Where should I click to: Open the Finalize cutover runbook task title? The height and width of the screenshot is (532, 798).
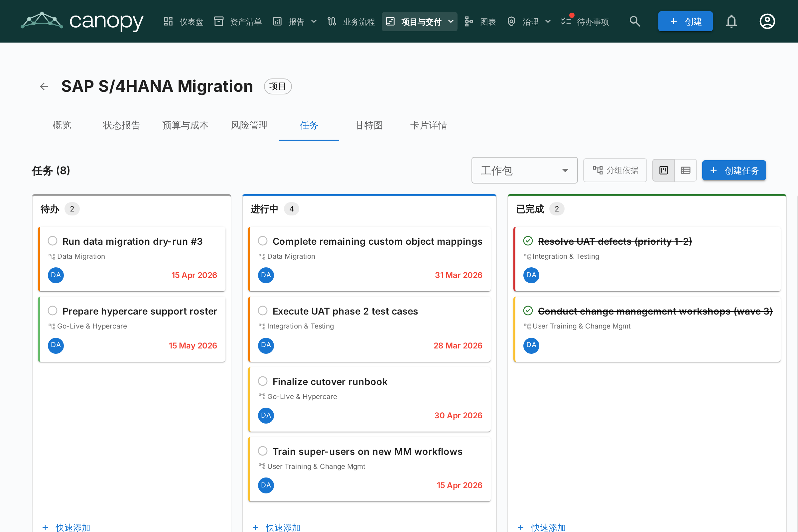(330, 381)
